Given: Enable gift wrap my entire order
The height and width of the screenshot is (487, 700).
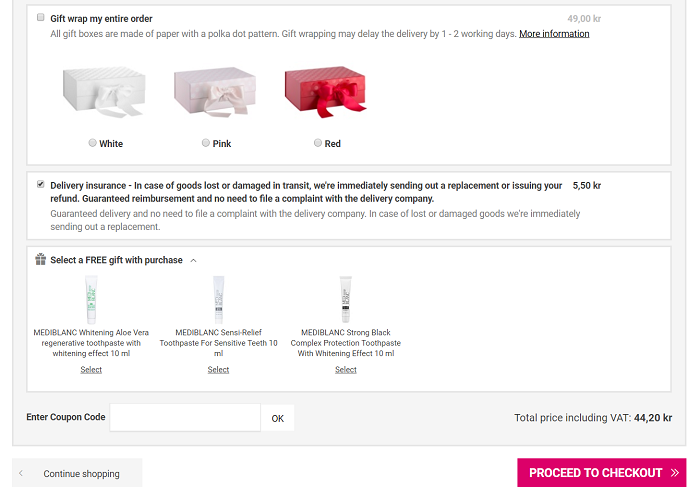Looking at the screenshot, I should [41, 18].
